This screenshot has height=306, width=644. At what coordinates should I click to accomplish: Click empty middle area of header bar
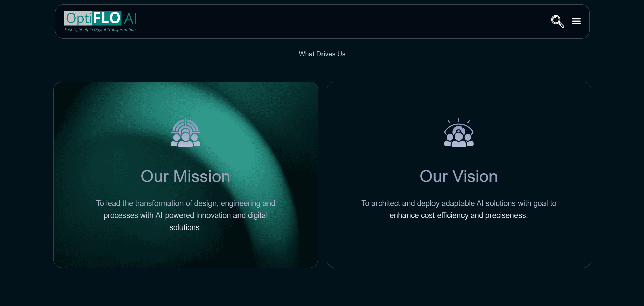point(337,22)
